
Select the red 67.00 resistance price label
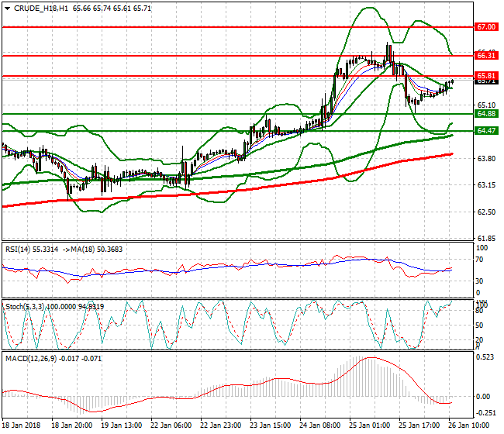tap(487, 26)
